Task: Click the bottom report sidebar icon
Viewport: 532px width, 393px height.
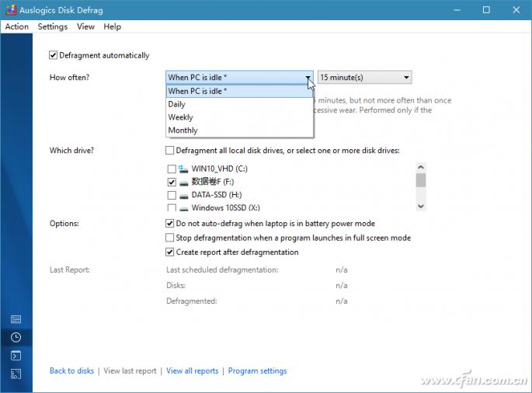Action: click(16, 374)
